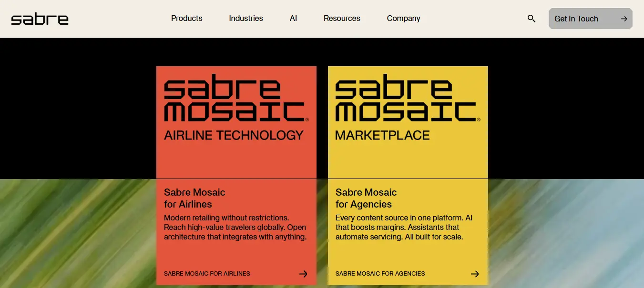Select the AI menu item
The height and width of the screenshot is (288, 644).
click(293, 19)
